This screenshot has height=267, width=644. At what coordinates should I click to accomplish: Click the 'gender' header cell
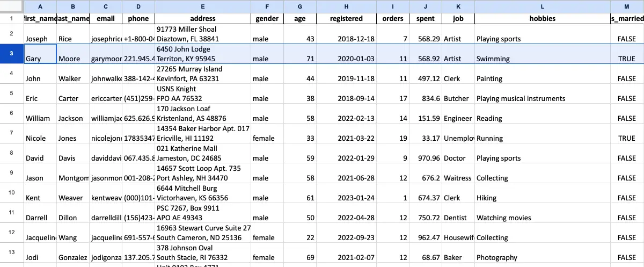click(x=267, y=18)
